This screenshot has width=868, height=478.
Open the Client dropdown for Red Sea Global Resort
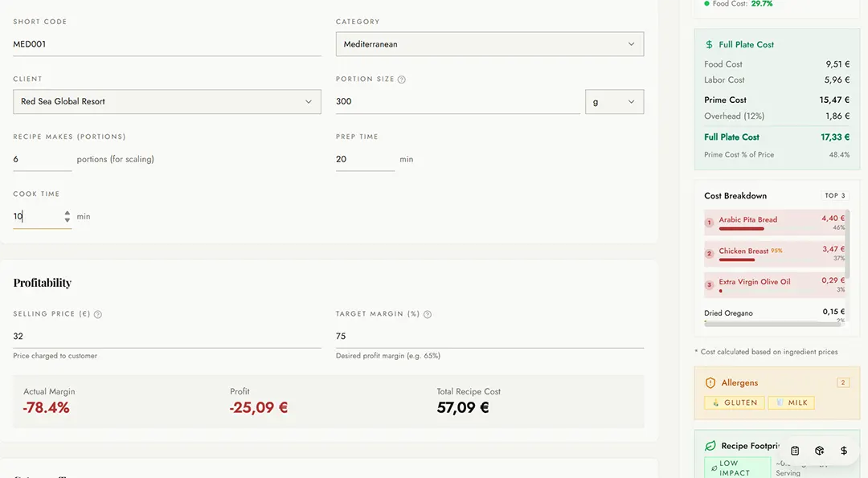(167, 101)
